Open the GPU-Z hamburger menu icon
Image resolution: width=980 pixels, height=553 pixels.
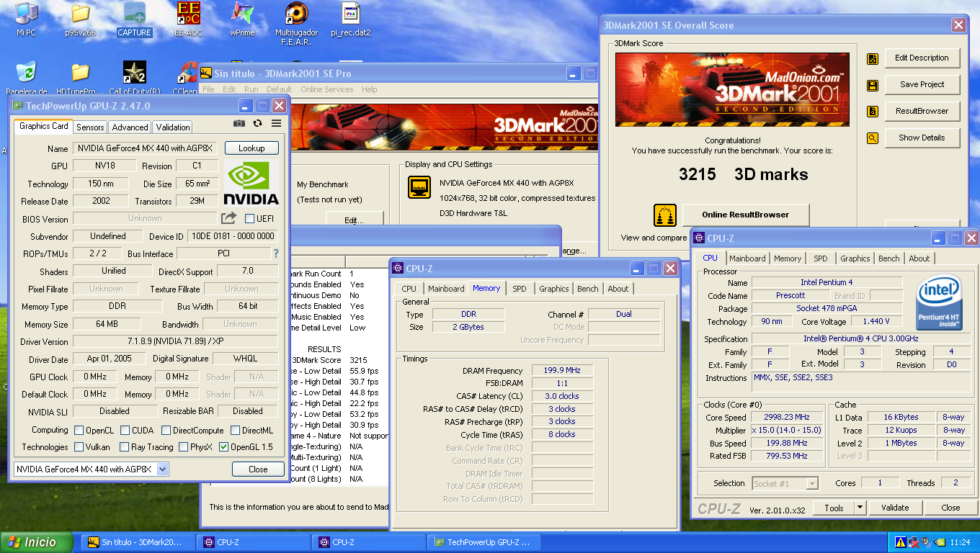(x=276, y=123)
